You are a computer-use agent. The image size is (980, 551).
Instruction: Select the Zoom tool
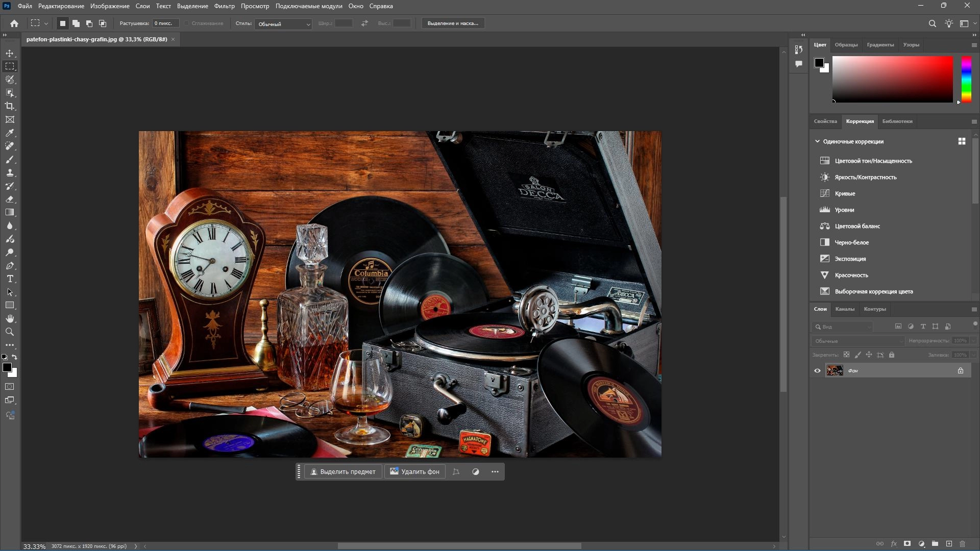coord(10,332)
